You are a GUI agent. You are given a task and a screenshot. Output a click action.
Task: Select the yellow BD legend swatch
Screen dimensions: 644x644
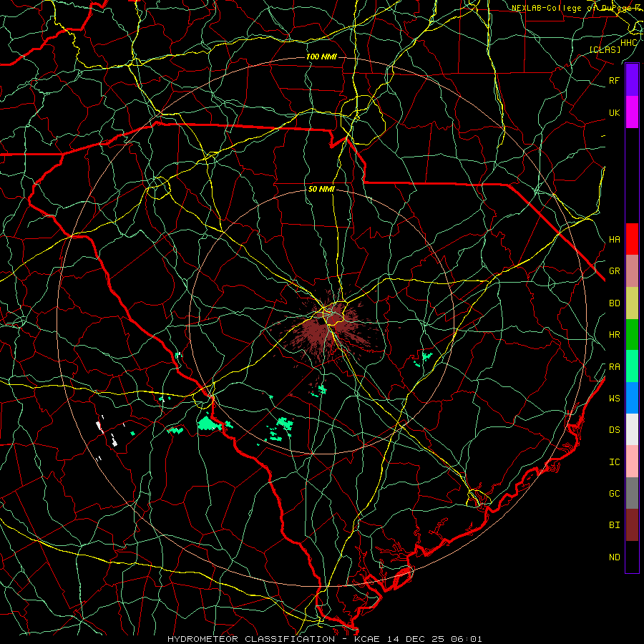[x=632, y=303]
